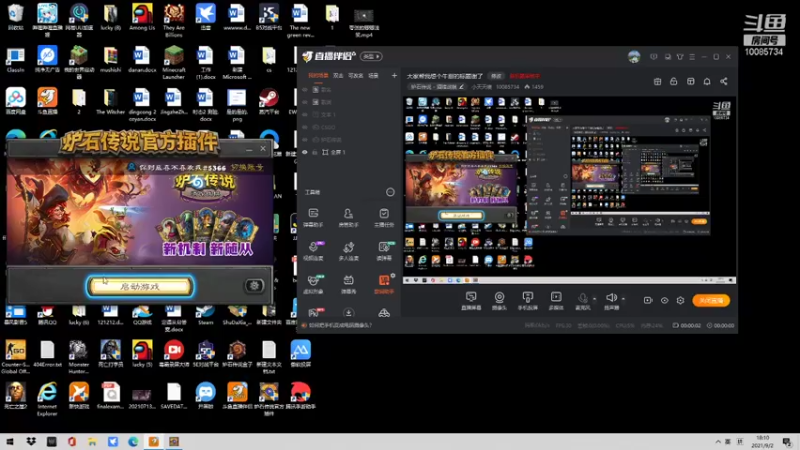Switch to the 场景 scene tab

coord(373,76)
